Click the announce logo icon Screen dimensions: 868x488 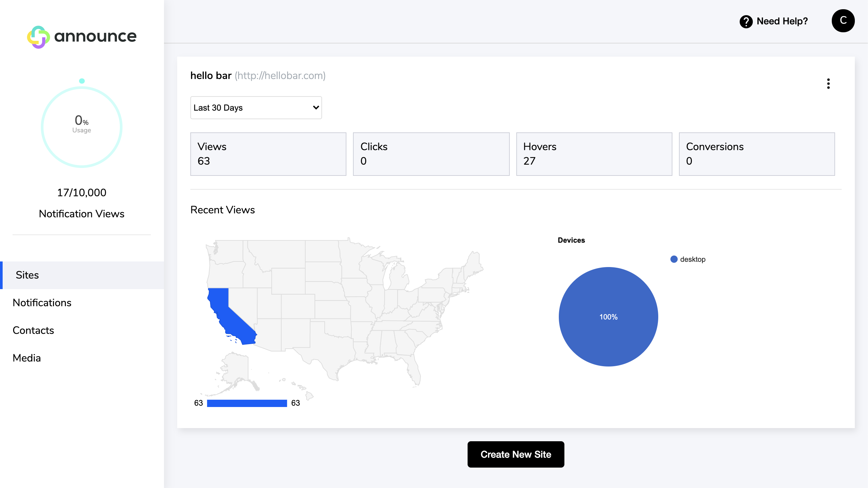point(39,37)
